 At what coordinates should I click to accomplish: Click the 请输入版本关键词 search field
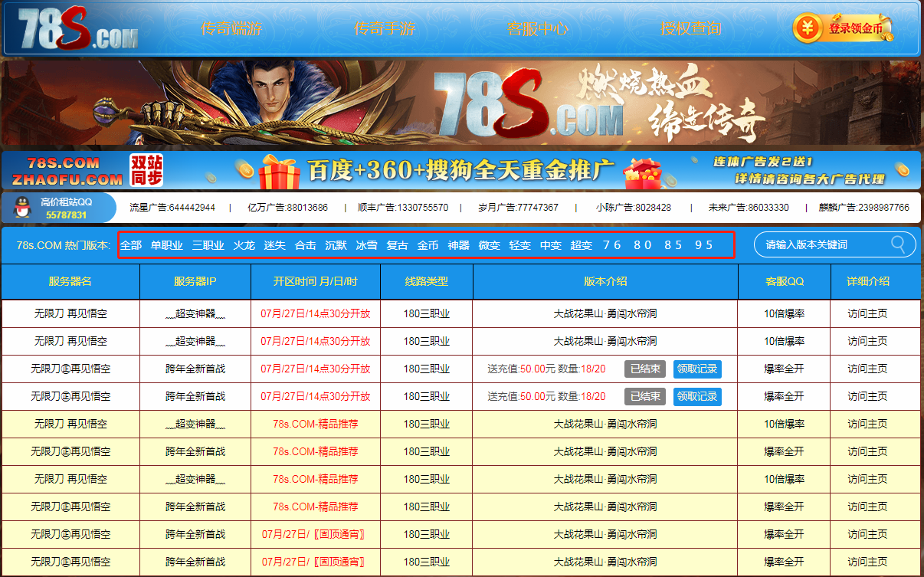click(824, 244)
